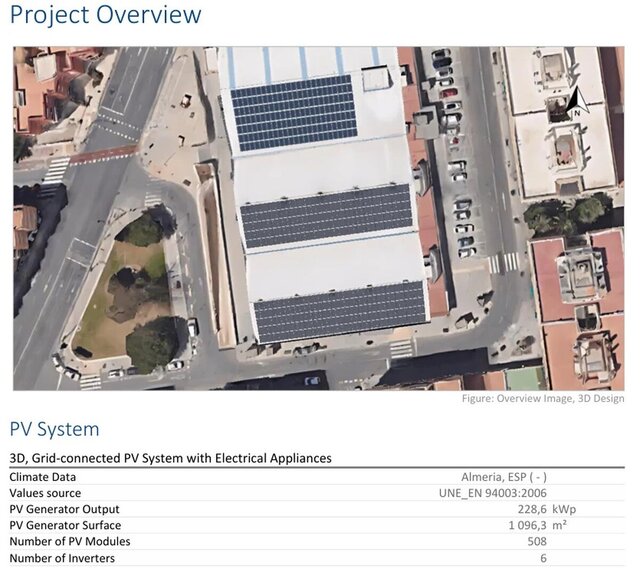The image size is (640, 576).
Task: Select the 'PV System' heading
Action: [54, 429]
